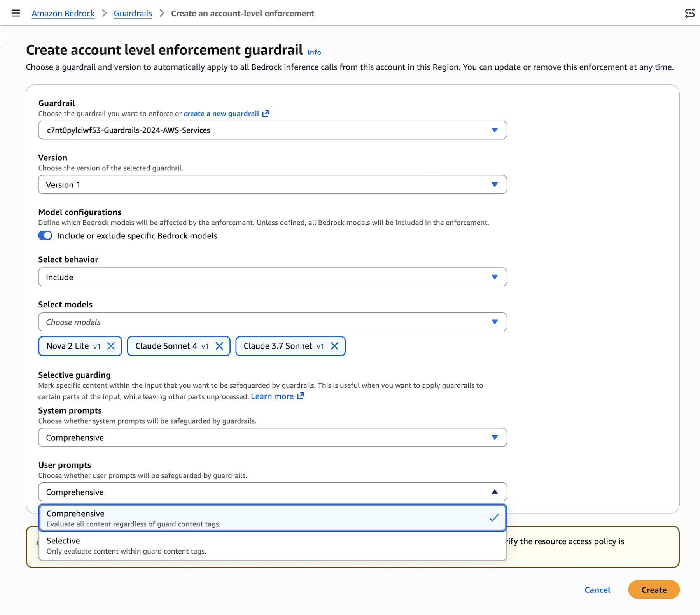
Task: Remove the Nova 2 Lite model tag
Action: (111, 346)
